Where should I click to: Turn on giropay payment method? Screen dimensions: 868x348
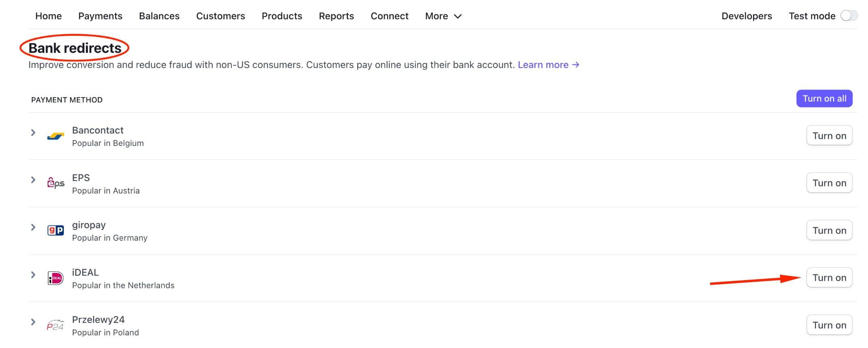829,230
